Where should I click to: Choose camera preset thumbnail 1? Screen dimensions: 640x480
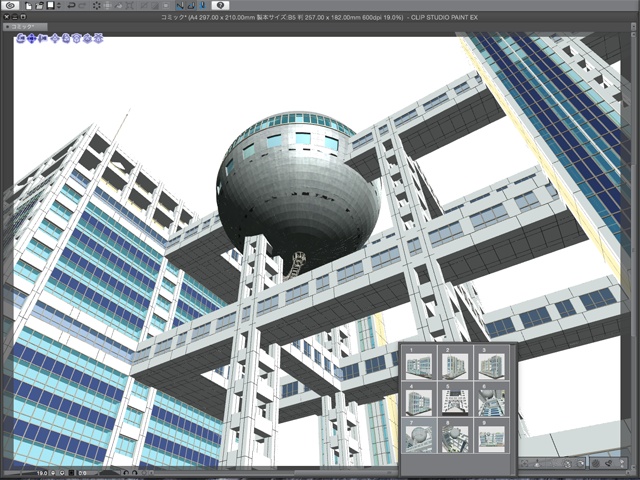pyautogui.click(x=419, y=363)
